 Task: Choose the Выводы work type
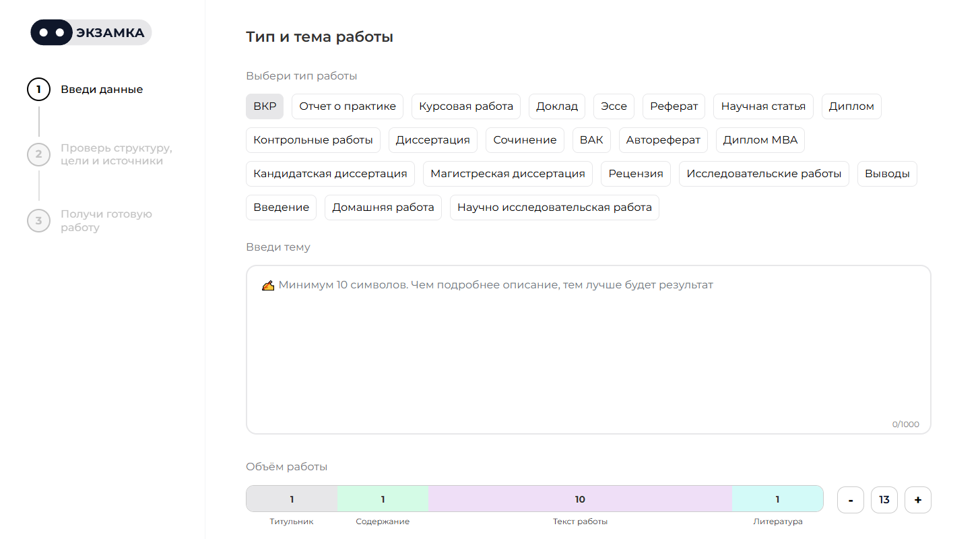(887, 173)
